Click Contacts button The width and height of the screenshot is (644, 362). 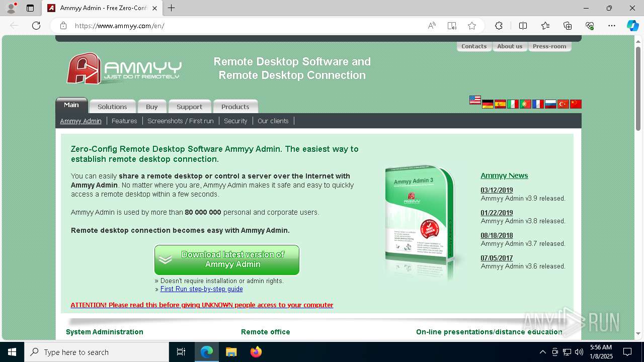click(474, 46)
